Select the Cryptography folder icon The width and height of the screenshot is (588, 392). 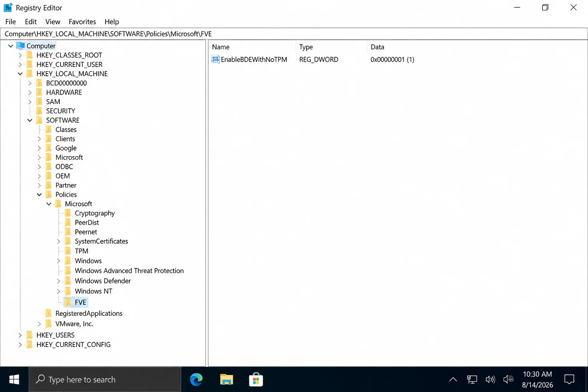[x=68, y=213]
